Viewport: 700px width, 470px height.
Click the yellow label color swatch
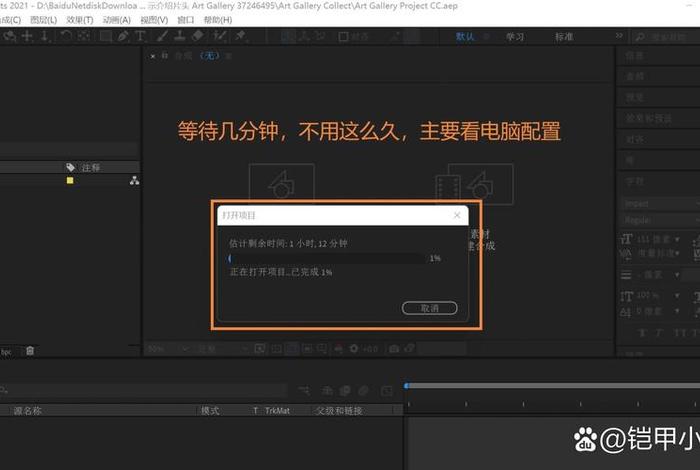point(70,180)
